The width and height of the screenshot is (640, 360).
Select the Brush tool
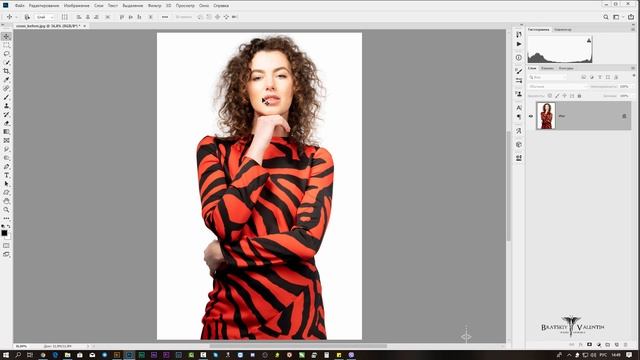point(6,97)
